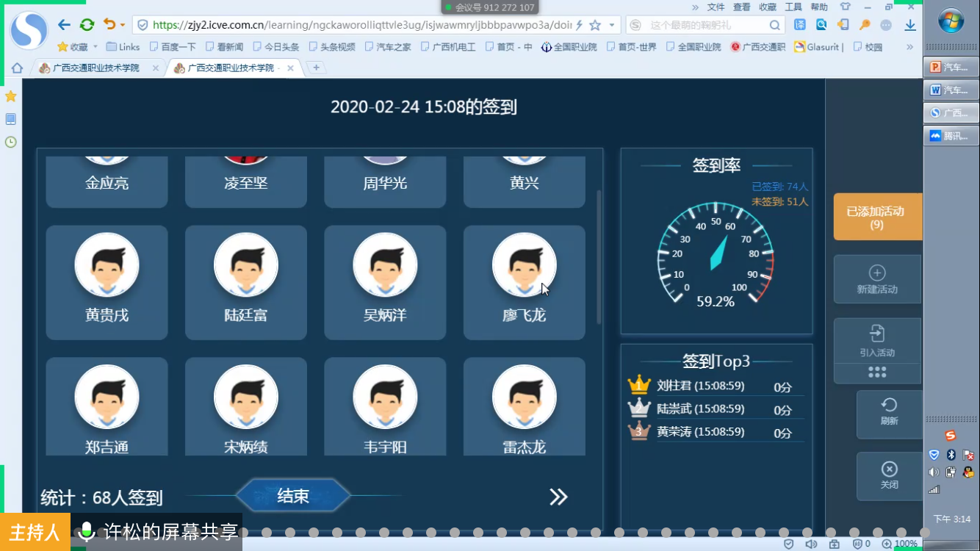This screenshot has height=551, width=980.
Task: Open the 工具 menu
Action: [x=793, y=7]
